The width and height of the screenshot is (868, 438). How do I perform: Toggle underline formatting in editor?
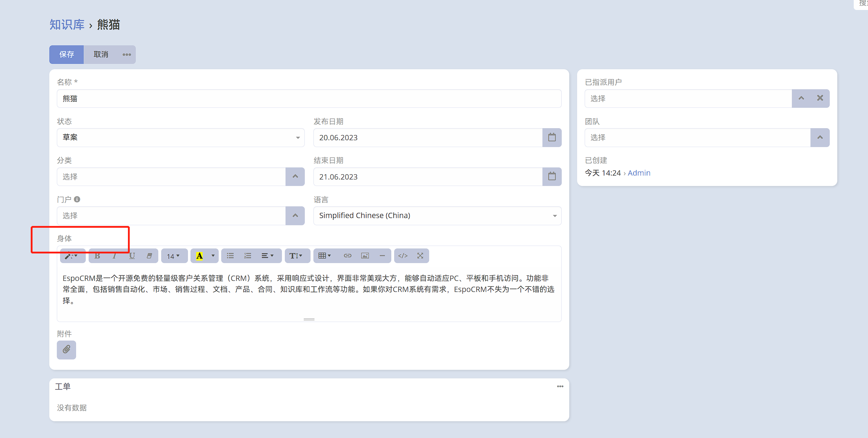click(x=132, y=256)
